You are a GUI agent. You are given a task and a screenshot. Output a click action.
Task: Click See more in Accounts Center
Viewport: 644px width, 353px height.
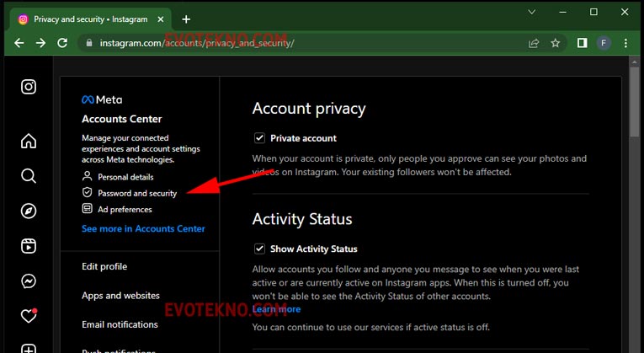click(x=143, y=228)
